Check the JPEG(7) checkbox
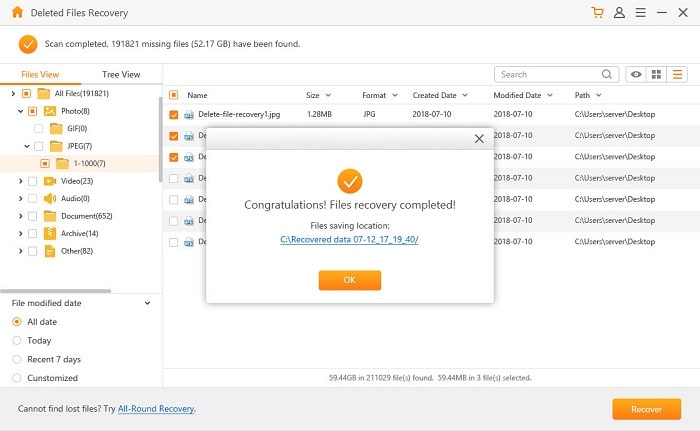This screenshot has height=431, width=700. (39, 146)
